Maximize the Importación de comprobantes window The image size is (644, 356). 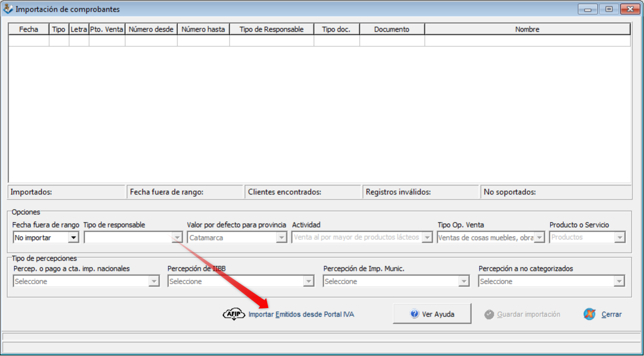609,9
